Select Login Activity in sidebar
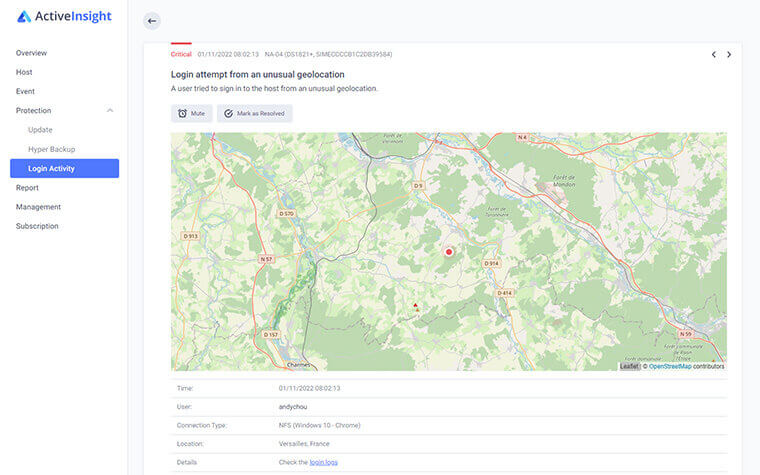Screen dimensions: 760x475 coord(51,168)
